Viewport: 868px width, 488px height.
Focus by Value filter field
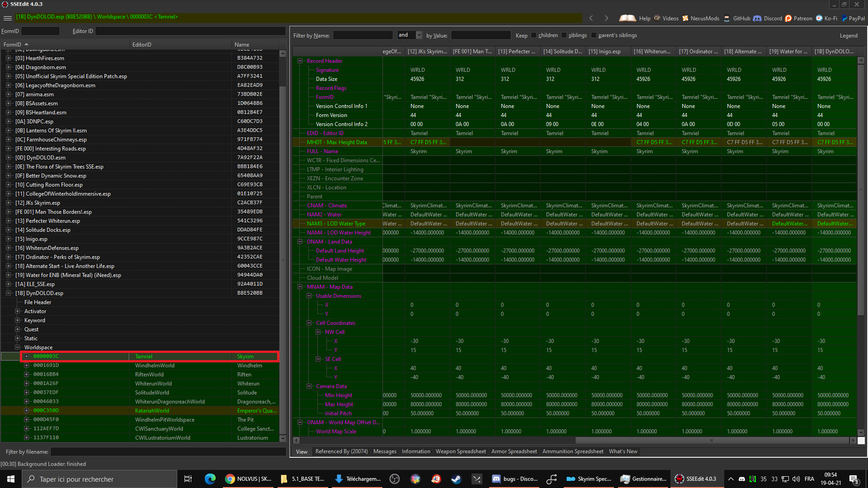click(481, 35)
